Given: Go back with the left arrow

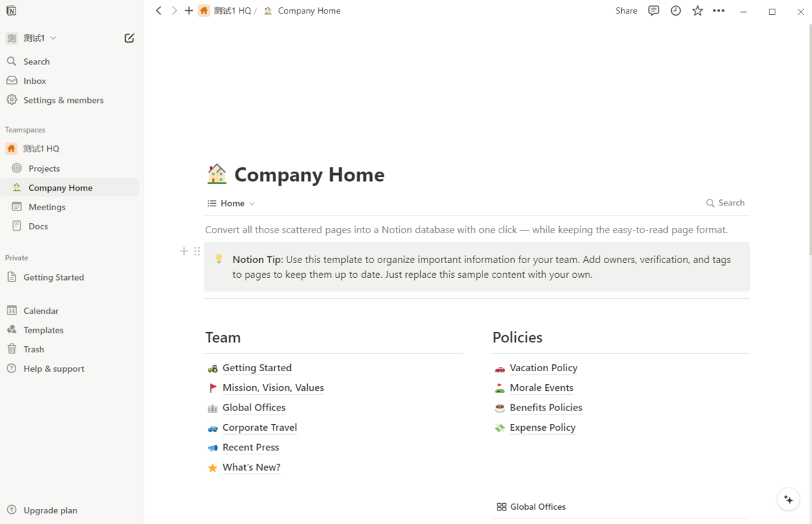Looking at the screenshot, I should [159, 11].
